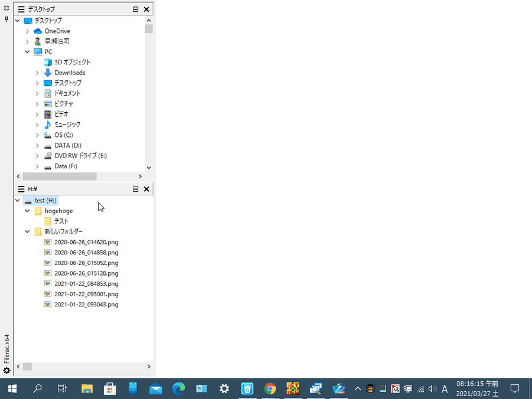Image resolution: width=532 pixels, height=399 pixels.
Task: Click the Downloads arrow icon
Action: point(48,73)
